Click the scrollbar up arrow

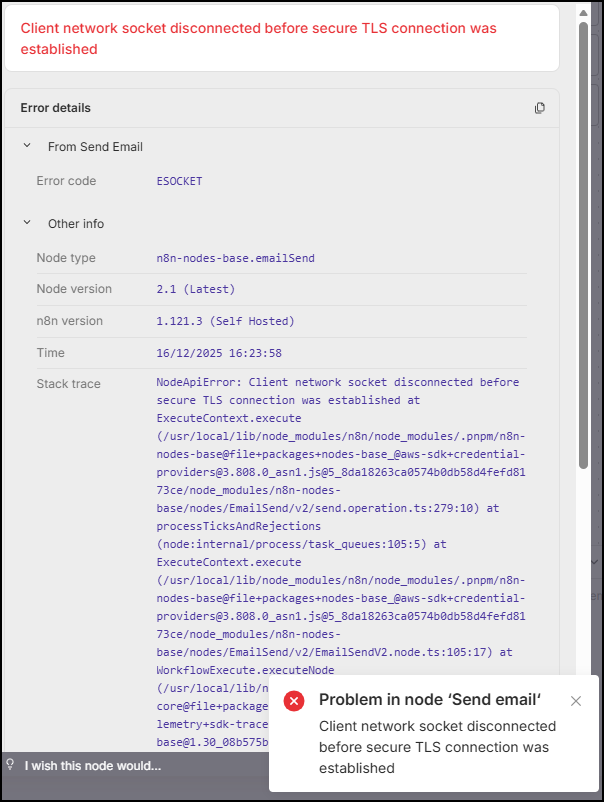coord(583,13)
